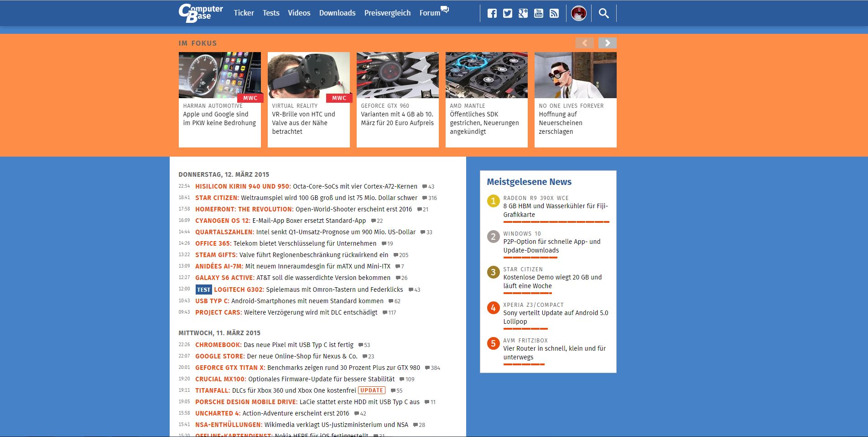This screenshot has height=437, width=868.
Task: Open Anidées AI-7M news
Action: click(x=293, y=266)
